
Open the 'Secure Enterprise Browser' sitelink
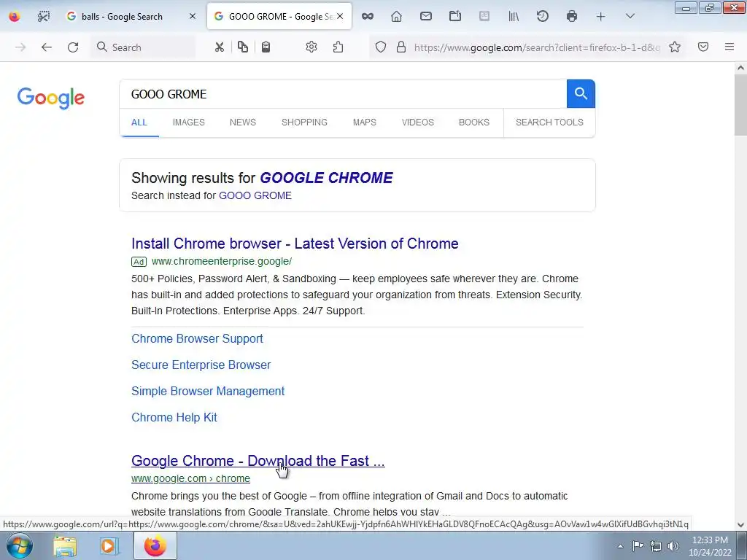[x=201, y=365]
